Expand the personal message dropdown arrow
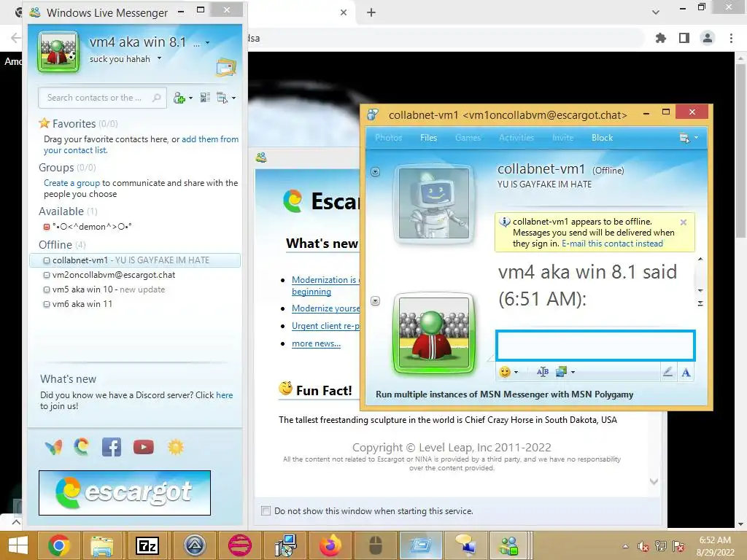The height and width of the screenshot is (560, 747). (x=159, y=58)
